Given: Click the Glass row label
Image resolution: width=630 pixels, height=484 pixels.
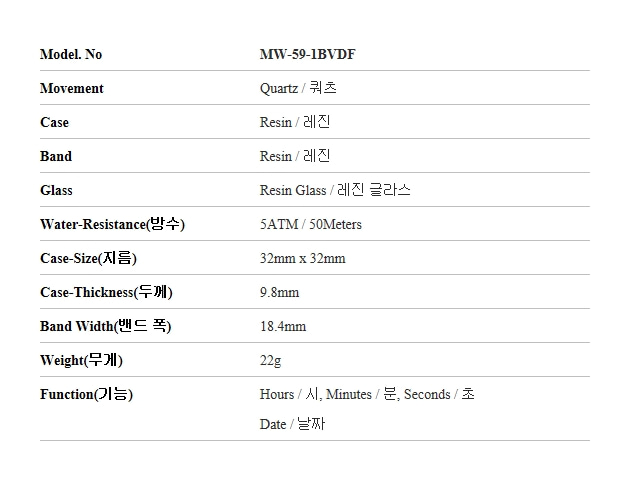Looking at the screenshot, I should click(56, 190).
